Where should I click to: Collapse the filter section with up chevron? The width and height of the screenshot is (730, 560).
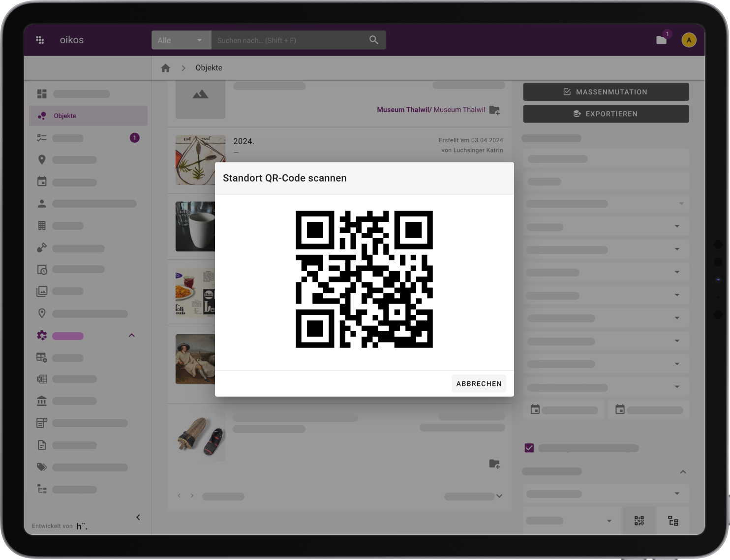pos(683,472)
